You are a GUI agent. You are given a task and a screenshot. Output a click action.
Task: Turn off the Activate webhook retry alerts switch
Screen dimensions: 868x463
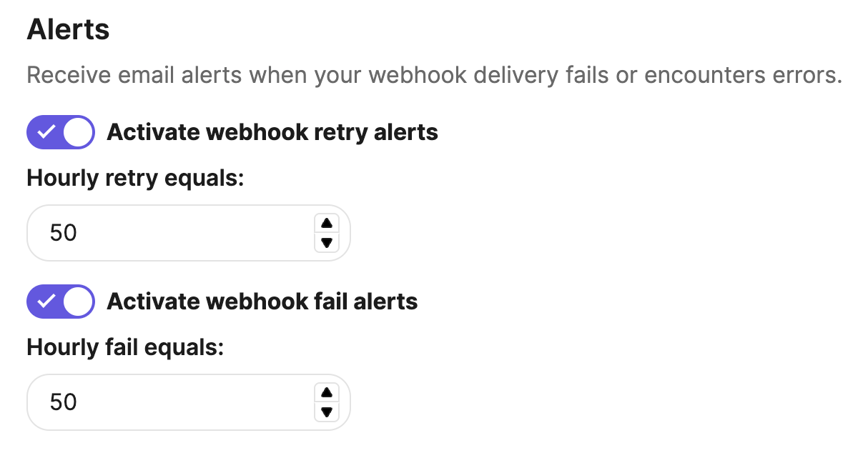(x=60, y=131)
